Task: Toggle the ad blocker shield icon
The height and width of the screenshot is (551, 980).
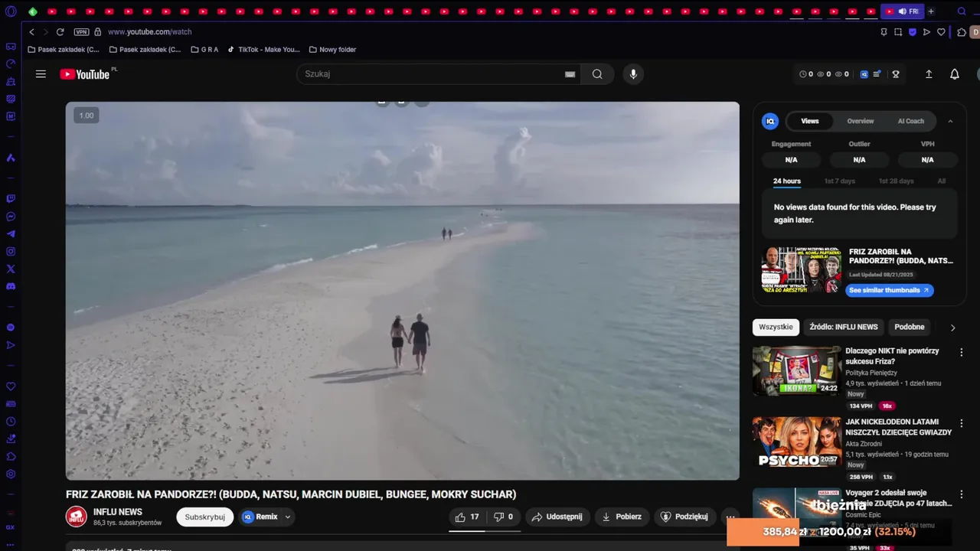Action: tap(913, 32)
